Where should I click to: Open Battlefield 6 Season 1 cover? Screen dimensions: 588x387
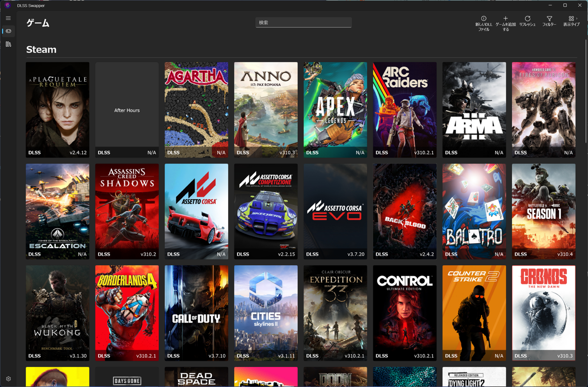(x=544, y=212)
